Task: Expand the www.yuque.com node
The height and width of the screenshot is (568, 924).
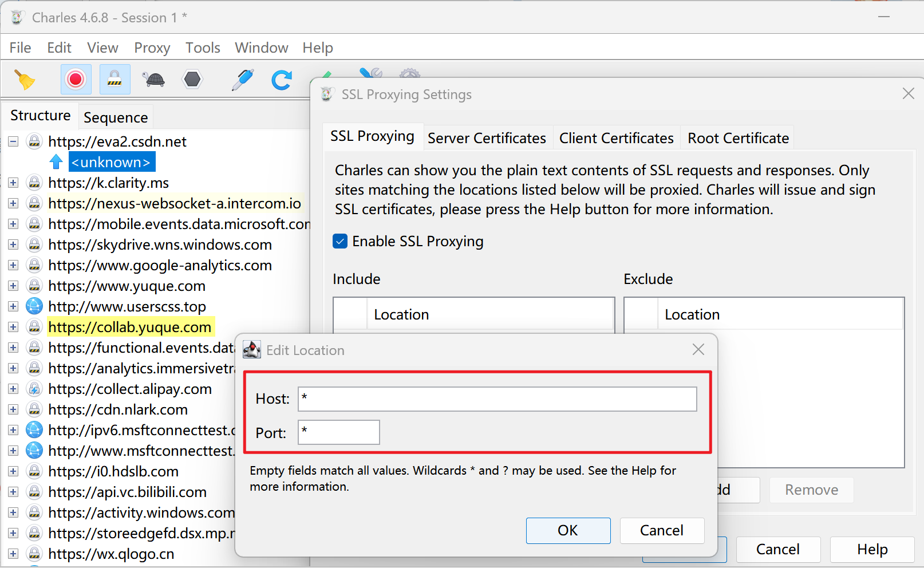Action: (x=13, y=286)
